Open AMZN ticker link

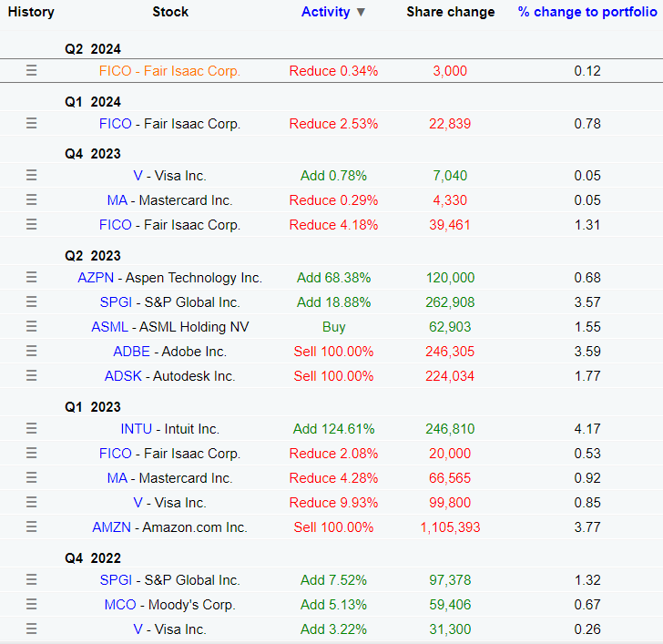coord(112,526)
